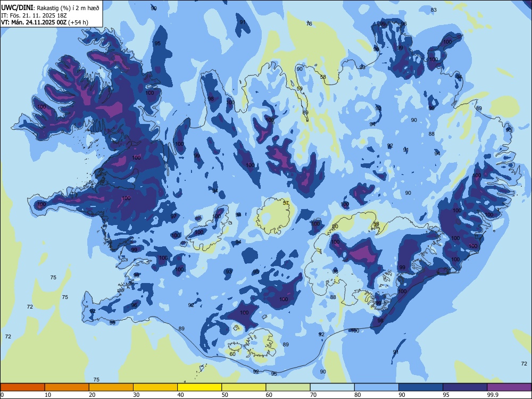Select the 90–95% dark blue legend swatch
The height and width of the screenshot is (399, 532).
(x=421, y=387)
